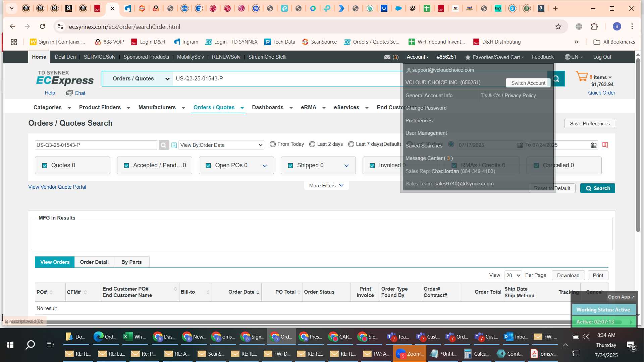The height and width of the screenshot is (362, 644).
Task: Sort by the CFM# column arrows
Action: [85, 292]
